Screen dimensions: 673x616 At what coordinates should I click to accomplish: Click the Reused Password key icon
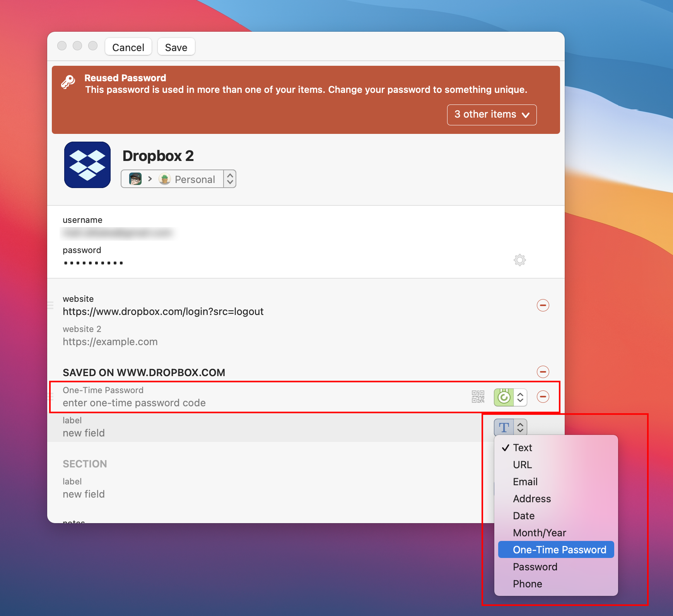pyautogui.click(x=68, y=82)
